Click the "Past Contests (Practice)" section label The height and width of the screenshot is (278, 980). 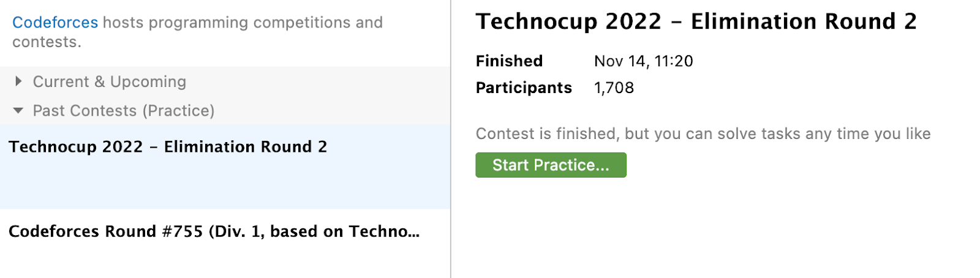pos(123,111)
